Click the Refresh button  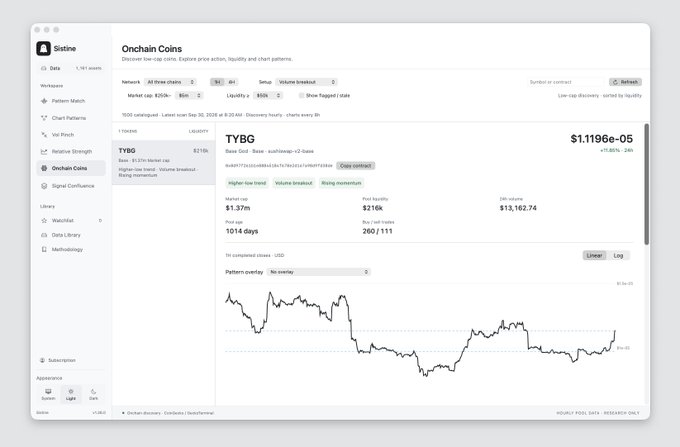click(625, 82)
